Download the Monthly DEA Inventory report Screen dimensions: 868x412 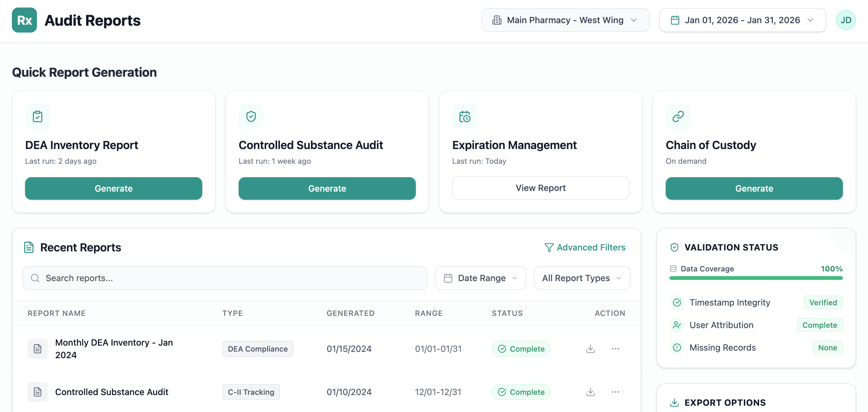coord(590,349)
